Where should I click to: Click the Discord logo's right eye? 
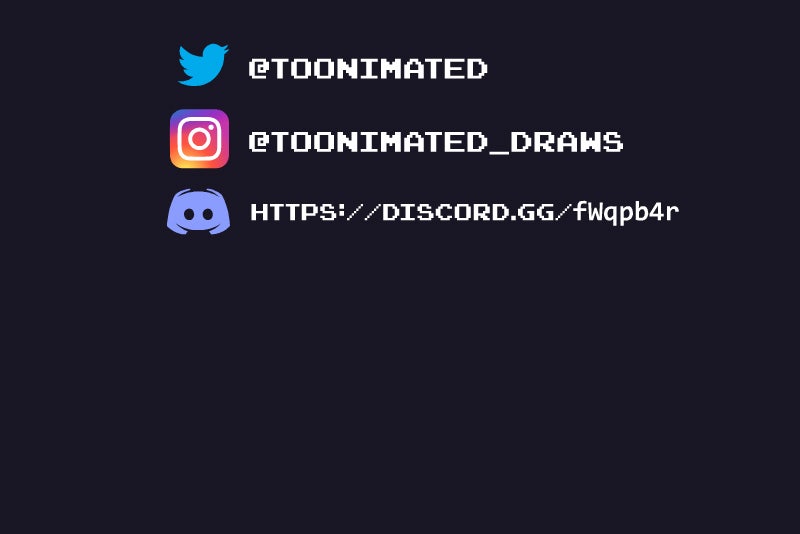(x=208, y=215)
